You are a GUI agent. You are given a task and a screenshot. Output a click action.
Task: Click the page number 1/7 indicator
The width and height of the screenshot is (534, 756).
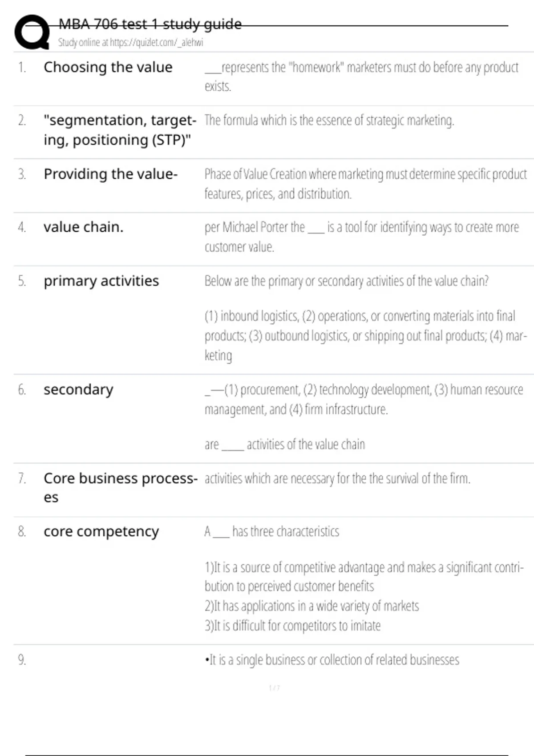(274, 688)
